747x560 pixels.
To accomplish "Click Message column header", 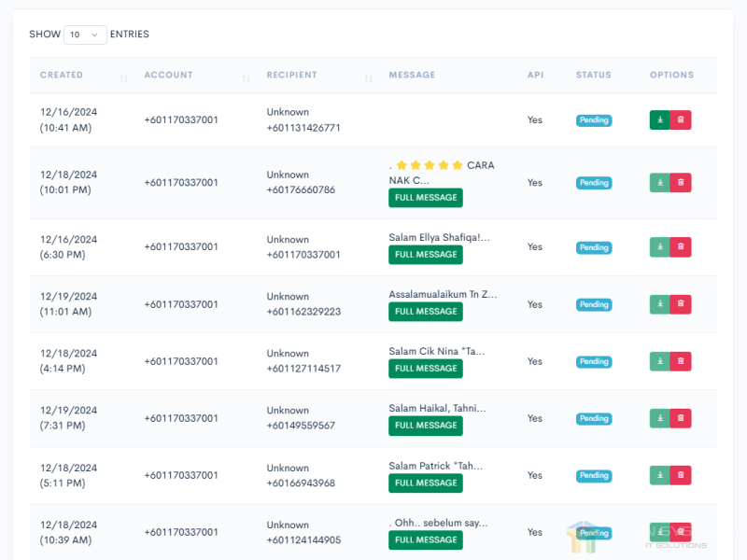I will coord(412,75).
